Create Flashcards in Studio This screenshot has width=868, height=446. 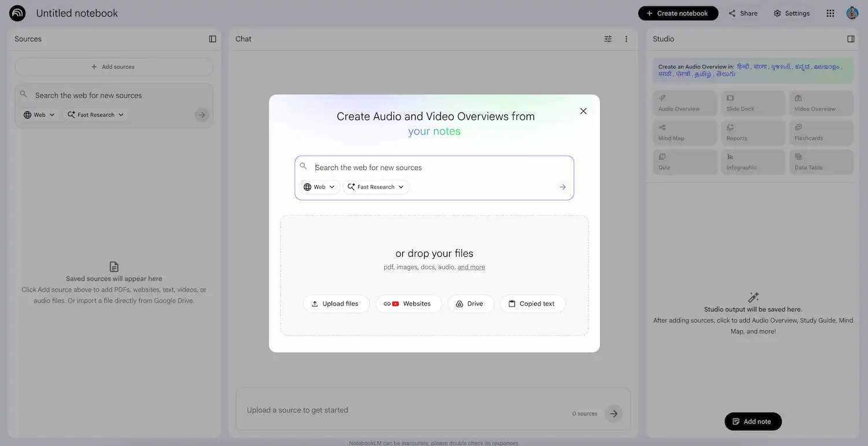[821, 132]
